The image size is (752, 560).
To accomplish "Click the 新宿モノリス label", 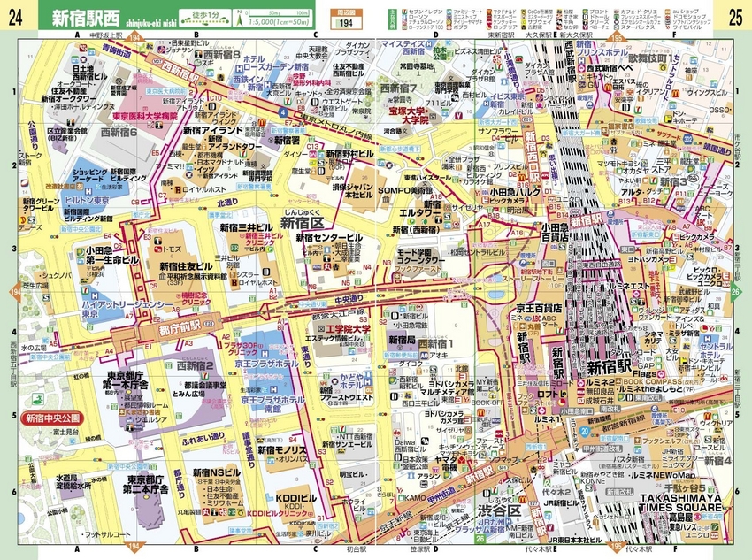I will point(282,450).
